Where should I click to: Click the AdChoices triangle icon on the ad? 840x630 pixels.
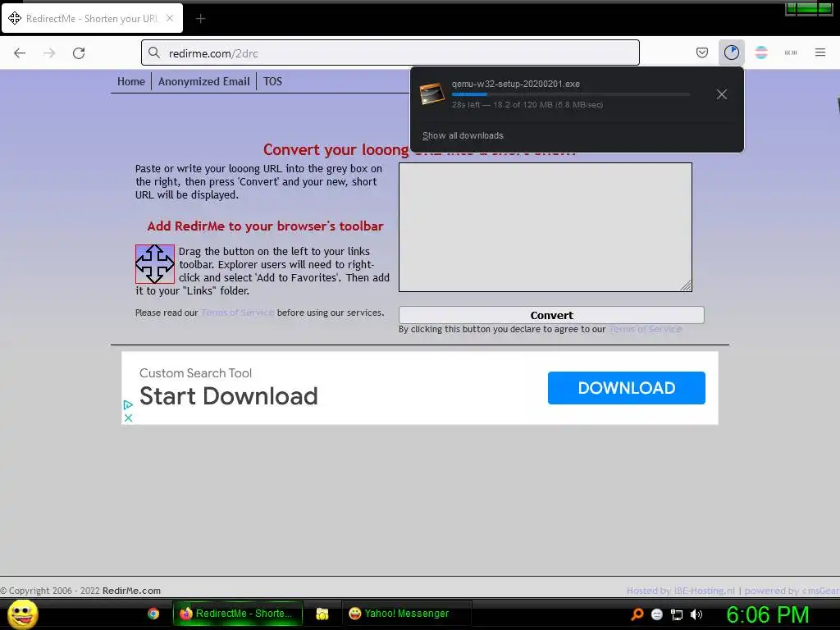(128, 405)
